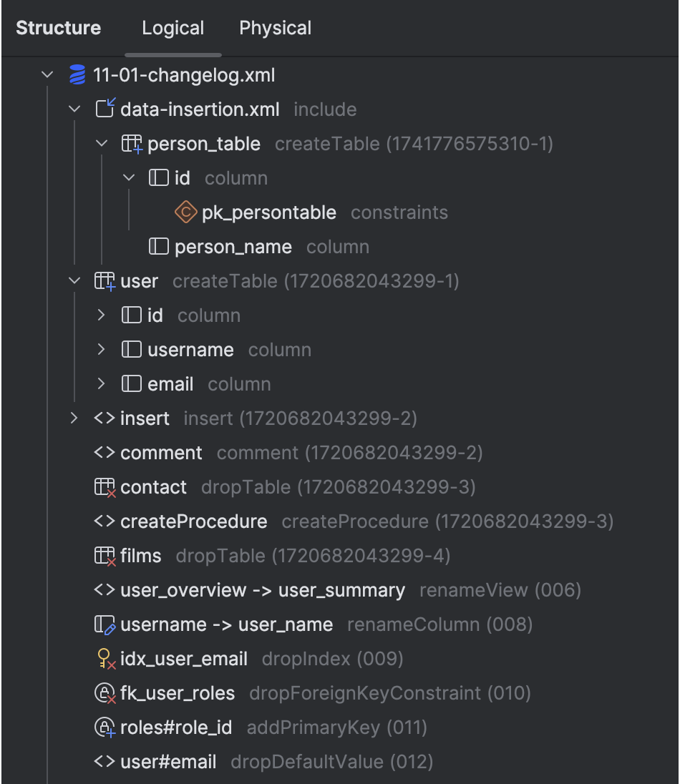This screenshot has height=784, width=680.
Task: Click the include icon next to data-insertion.xml
Action: (x=105, y=109)
